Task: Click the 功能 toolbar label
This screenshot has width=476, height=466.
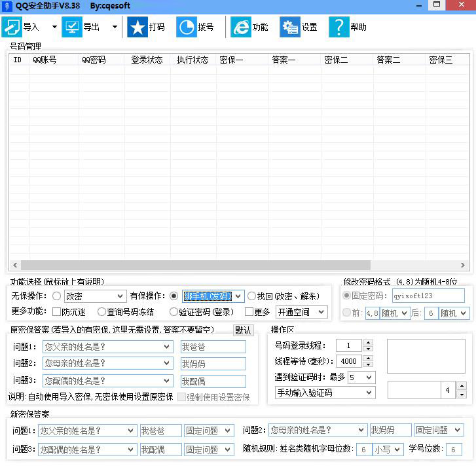Action: (x=260, y=27)
